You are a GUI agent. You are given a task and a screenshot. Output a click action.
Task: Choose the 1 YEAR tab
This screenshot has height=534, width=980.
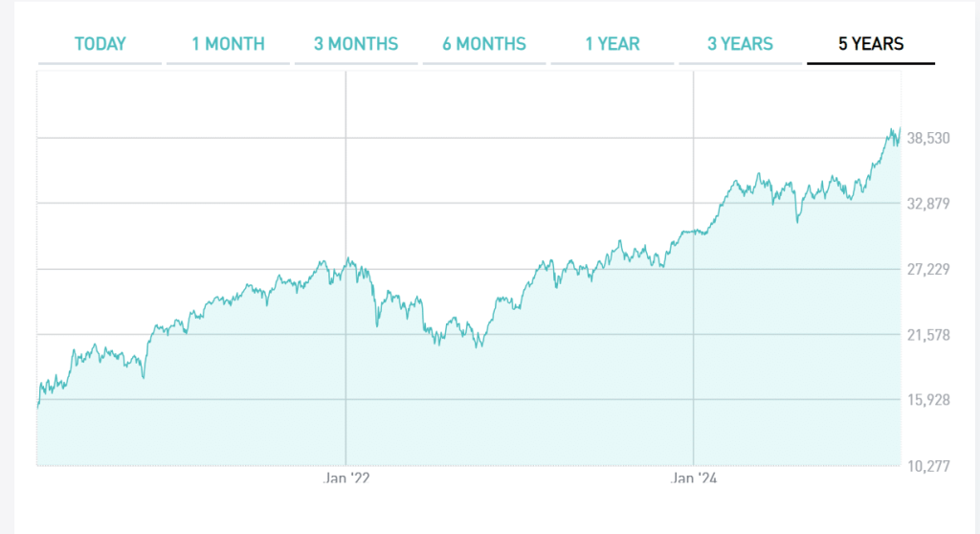pos(612,44)
